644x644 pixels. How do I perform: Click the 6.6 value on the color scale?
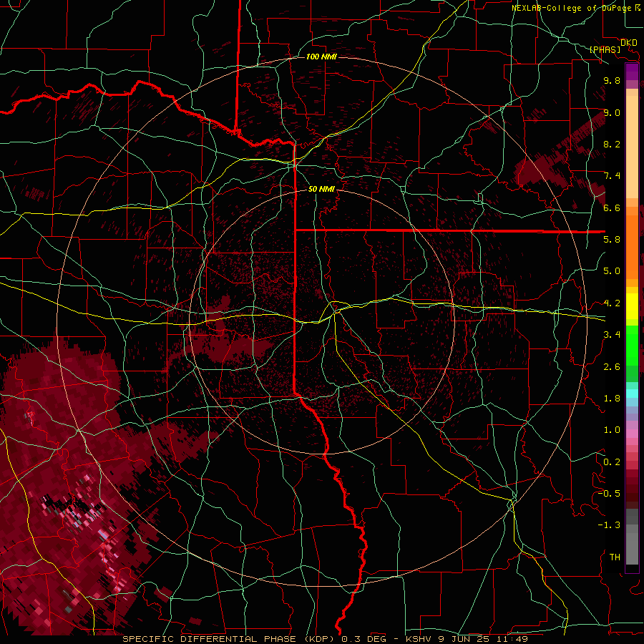coord(612,208)
